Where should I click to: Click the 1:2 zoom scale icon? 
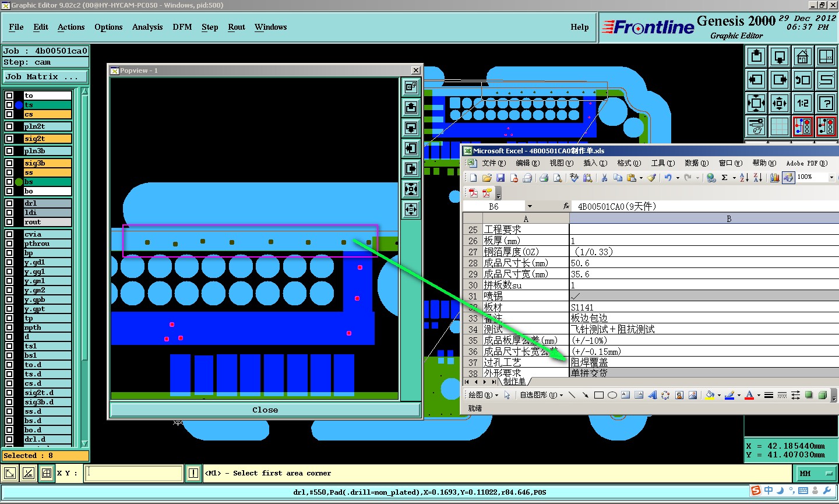coord(803,103)
